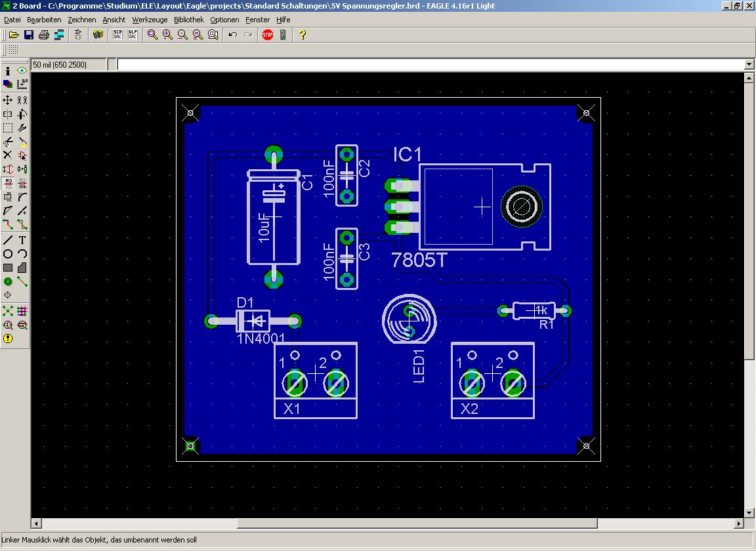Undo the last action
Image resolution: width=756 pixels, height=551 pixels.
pyautogui.click(x=233, y=35)
